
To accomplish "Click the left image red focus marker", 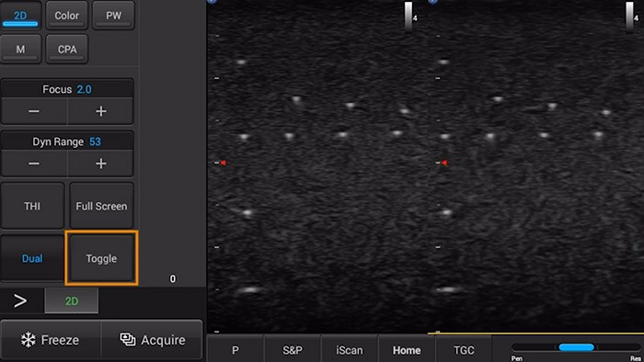I will point(223,163).
